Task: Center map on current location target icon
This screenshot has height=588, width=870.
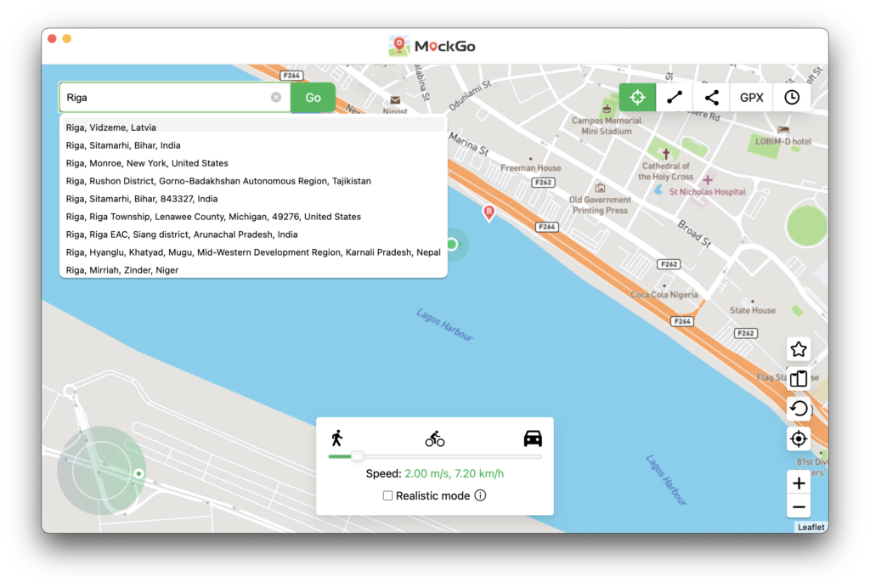Action: point(799,438)
